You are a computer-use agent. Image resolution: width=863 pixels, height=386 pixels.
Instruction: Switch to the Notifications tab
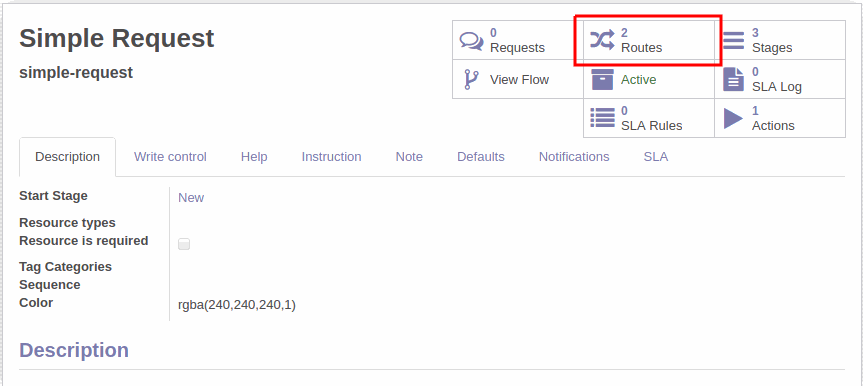tap(574, 157)
